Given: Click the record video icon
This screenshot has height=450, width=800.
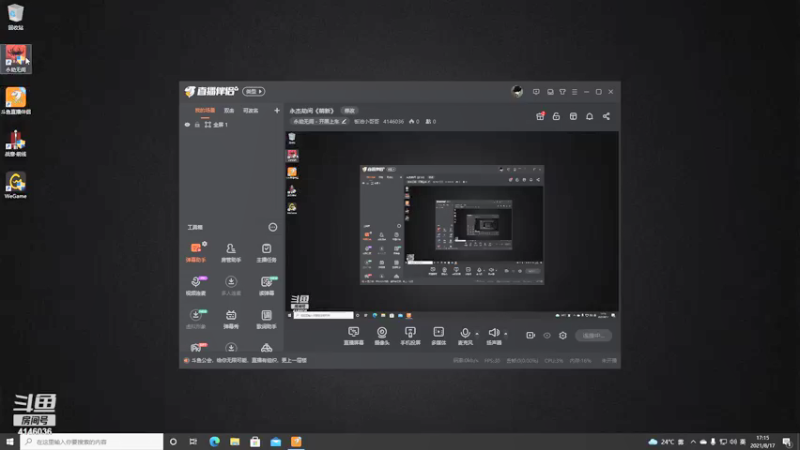Looking at the screenshot, I should [x=530, y=335].
